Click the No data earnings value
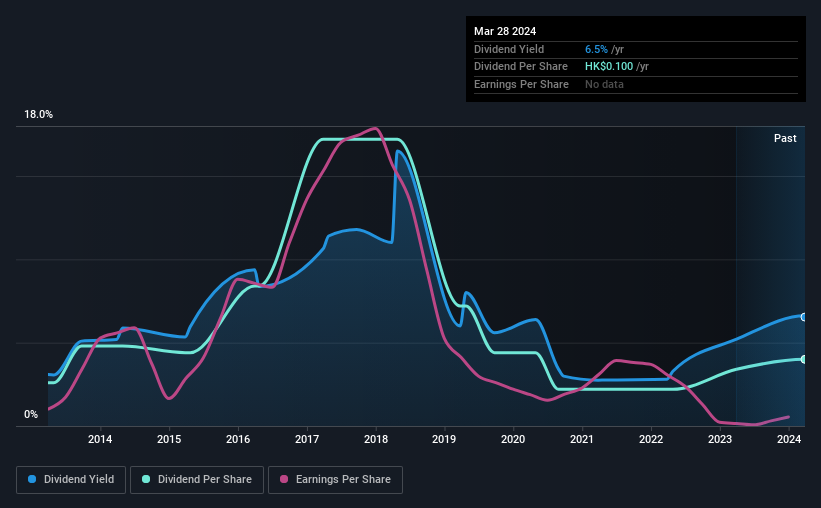Image resolution: width=821 pixels, height=508 pixels. (604, 84)
